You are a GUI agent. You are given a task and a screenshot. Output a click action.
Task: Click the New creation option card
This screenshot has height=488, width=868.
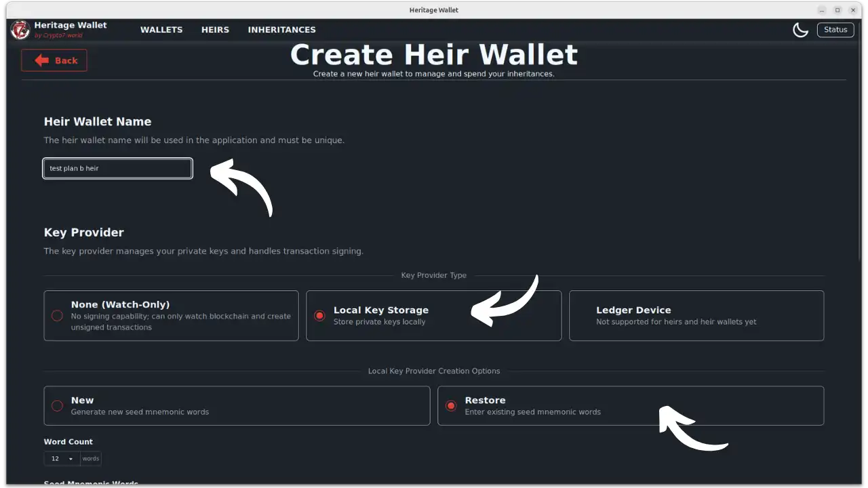pos(237,405)
